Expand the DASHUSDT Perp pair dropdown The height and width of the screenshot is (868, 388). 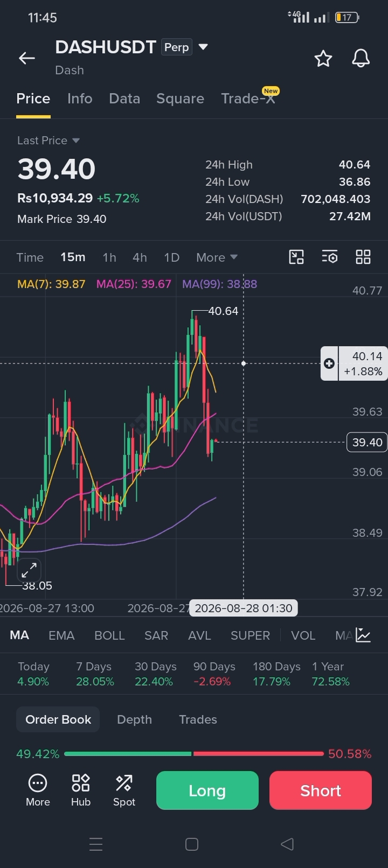click(203, 47)
